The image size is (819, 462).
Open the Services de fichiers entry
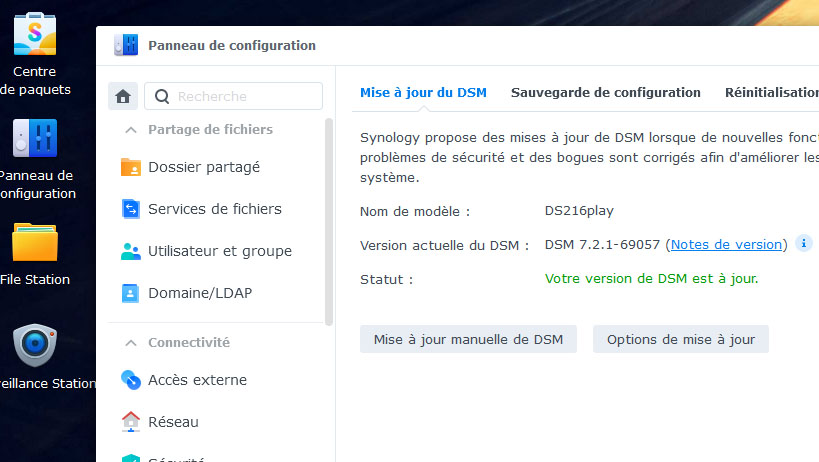click(x=216, y=209)
